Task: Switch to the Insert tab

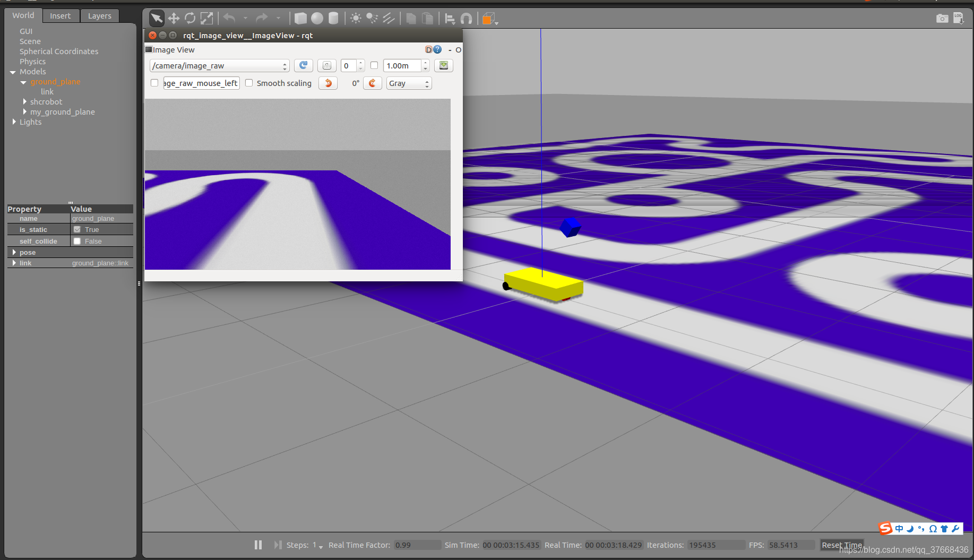Action: pyautogui.click(x=61, y=16)
